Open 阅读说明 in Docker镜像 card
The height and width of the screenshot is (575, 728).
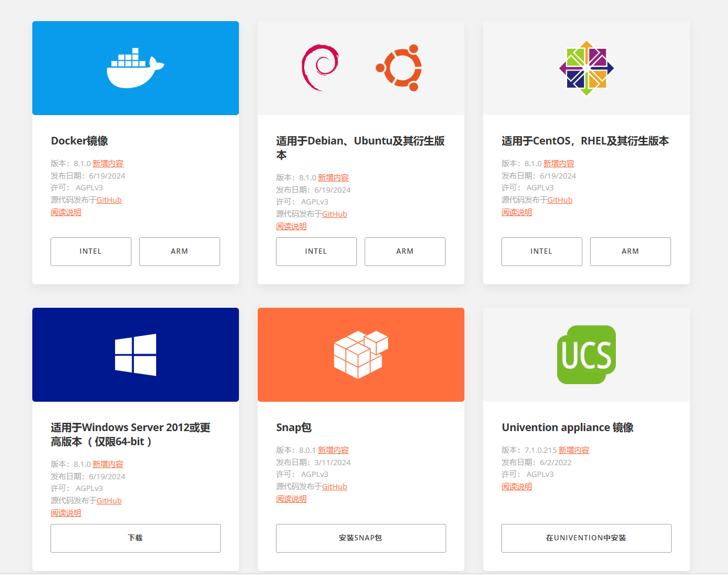[66, 212]
